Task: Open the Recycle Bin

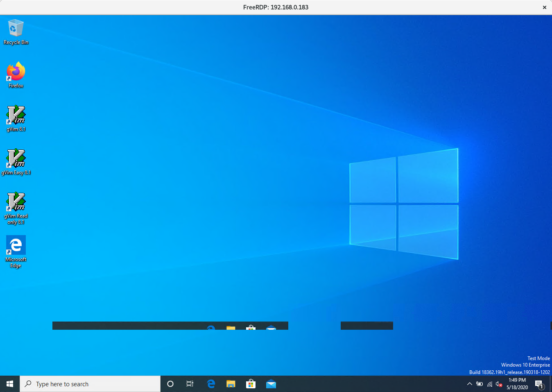Action: tap(16, 27)
